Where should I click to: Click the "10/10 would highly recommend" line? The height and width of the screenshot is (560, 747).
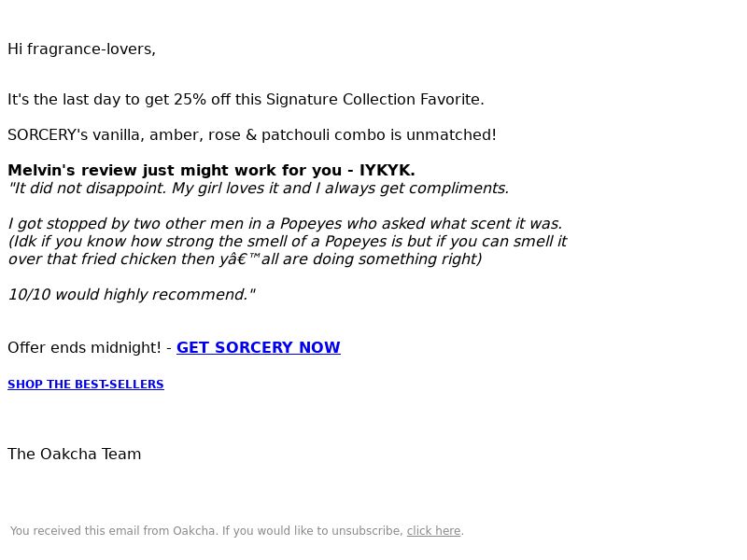132,294
